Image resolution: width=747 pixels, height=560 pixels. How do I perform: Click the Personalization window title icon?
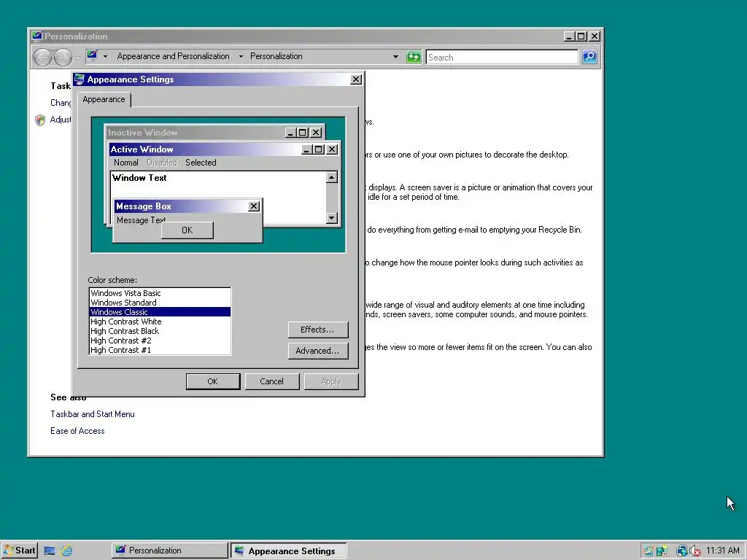click(36, 36)
